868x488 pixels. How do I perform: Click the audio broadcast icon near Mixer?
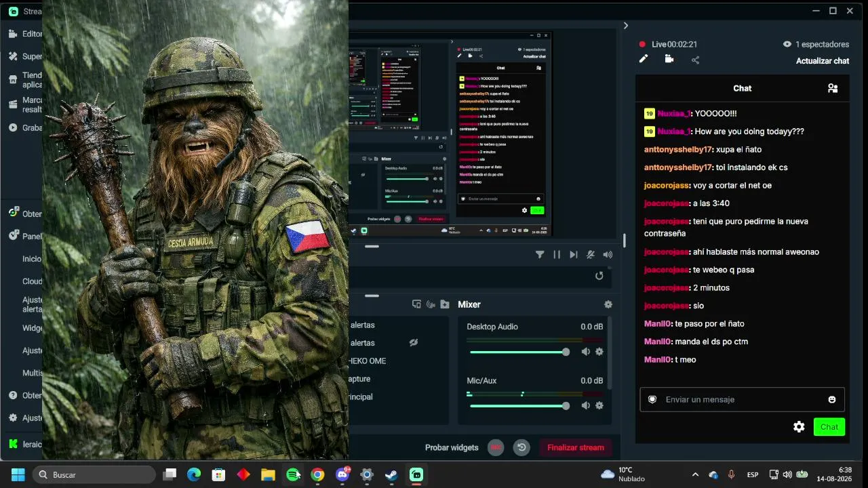tap(431, 304)
